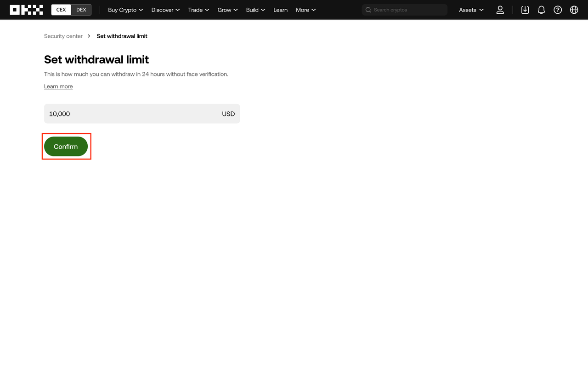The image size is (588, 368).
Task: Open the Learn more link
Action: pos(58,86)
